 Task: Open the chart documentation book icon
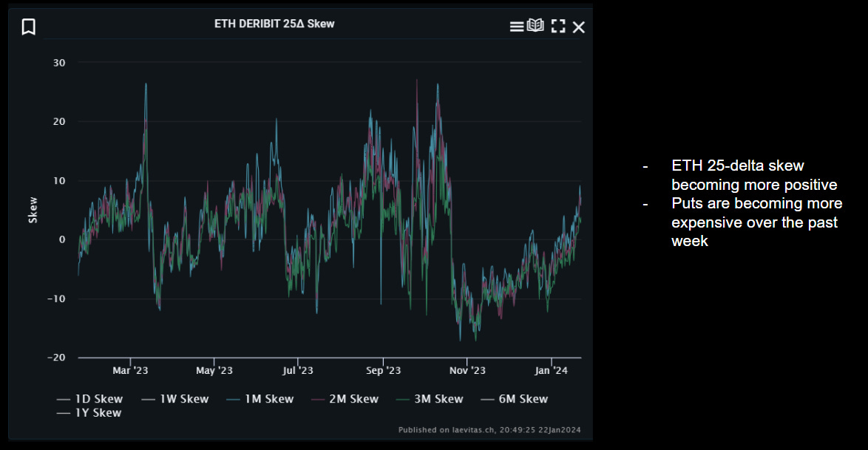(x=535, y=25)
